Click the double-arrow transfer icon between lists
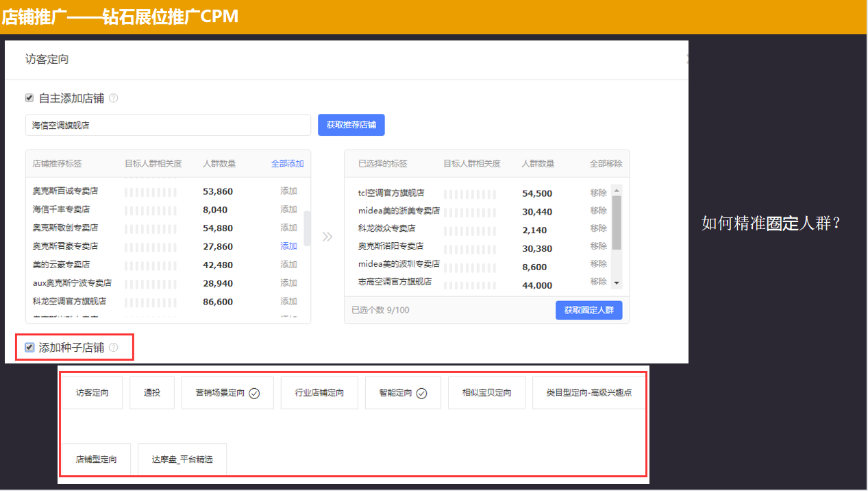Viewport: 868px width, 491px height. 327,237
